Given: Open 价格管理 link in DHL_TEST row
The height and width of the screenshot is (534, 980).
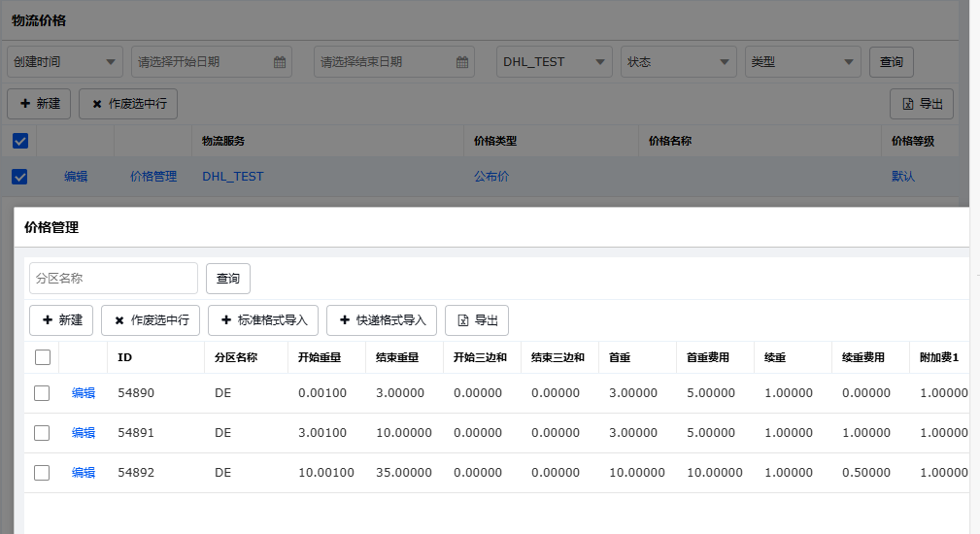Looking at the screenshot, I should 153,177.
